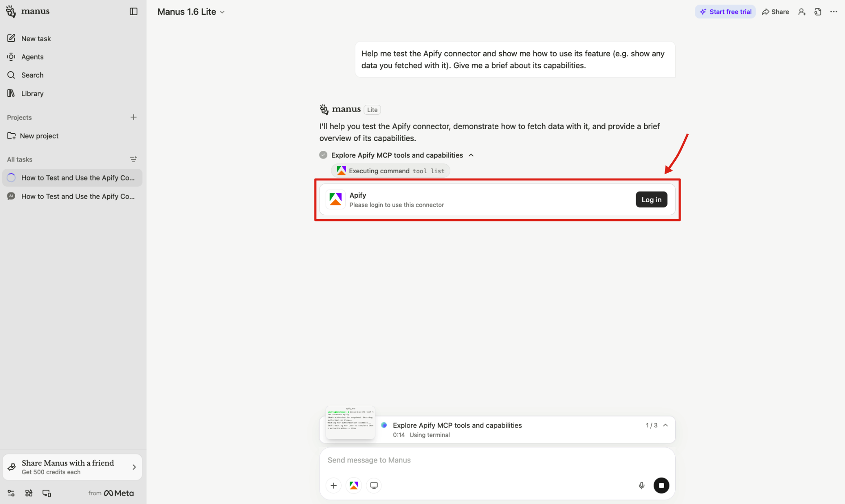This screenshot has height=504, width=845.
Task: Select the running Apify task in sidebar
Action: coord(72,178)
